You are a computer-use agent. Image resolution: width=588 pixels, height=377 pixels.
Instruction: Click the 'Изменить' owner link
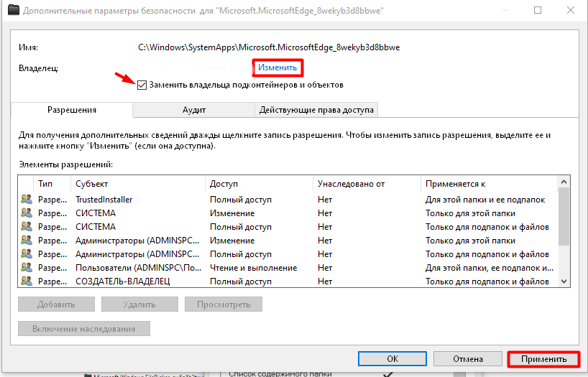coord(277,68)
